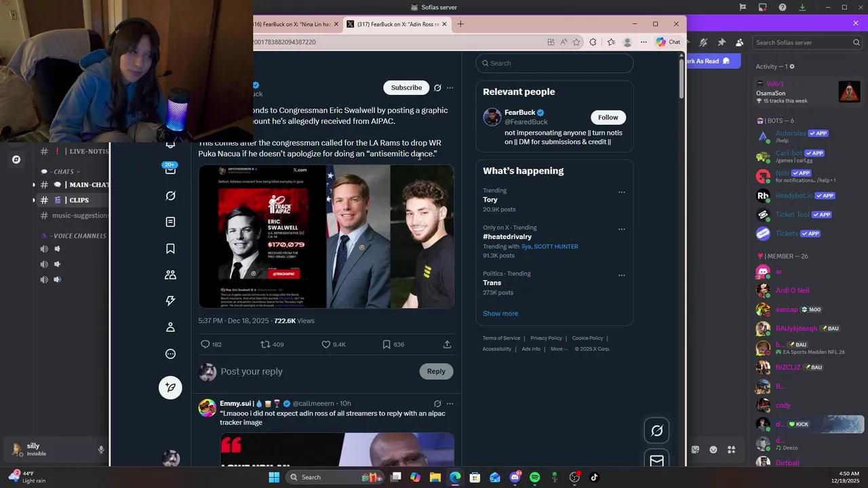Click the Privacy Policy footer link
The image size is (868, 488).
(x=546, y=338)
